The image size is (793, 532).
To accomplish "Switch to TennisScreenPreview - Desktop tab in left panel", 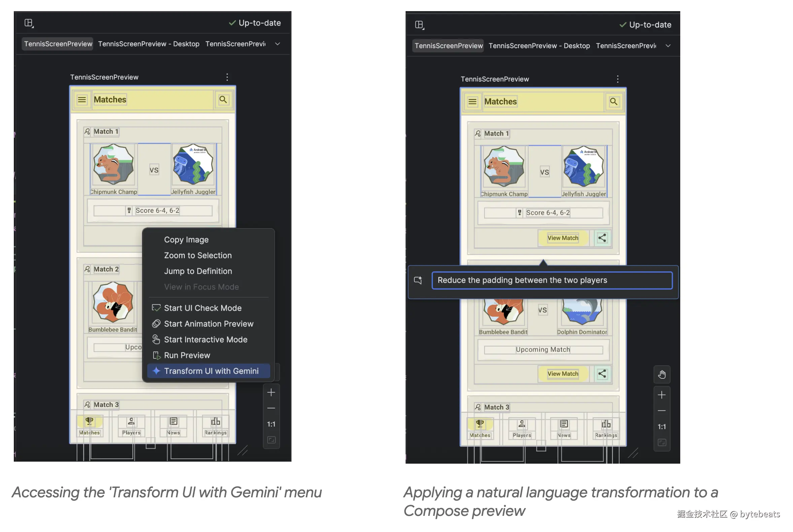I will pyautogui.click(x=148, y=44).
